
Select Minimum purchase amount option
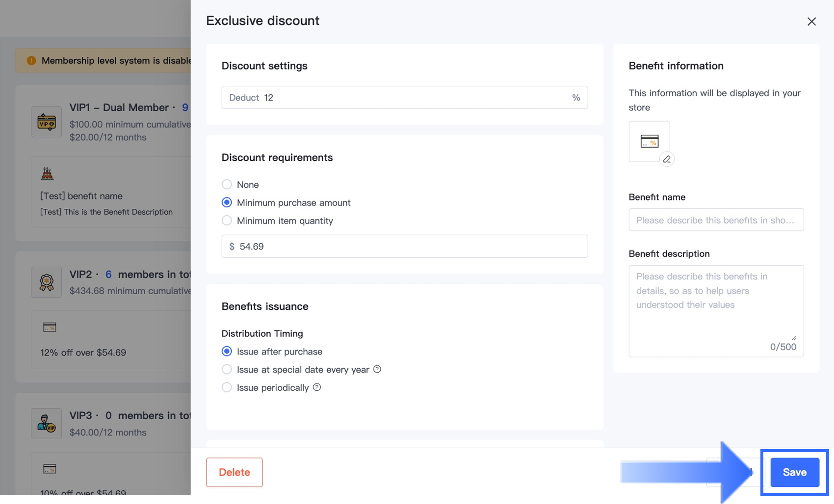227,202
